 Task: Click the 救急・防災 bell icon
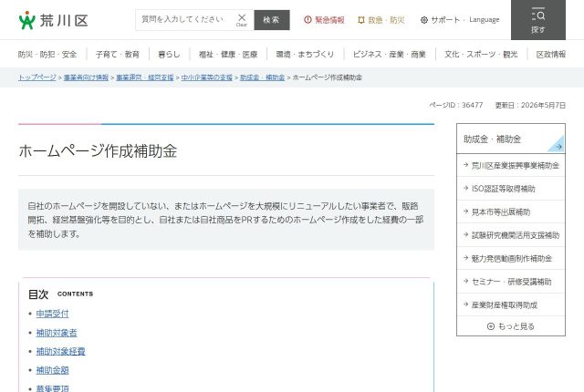pos(361,20)
